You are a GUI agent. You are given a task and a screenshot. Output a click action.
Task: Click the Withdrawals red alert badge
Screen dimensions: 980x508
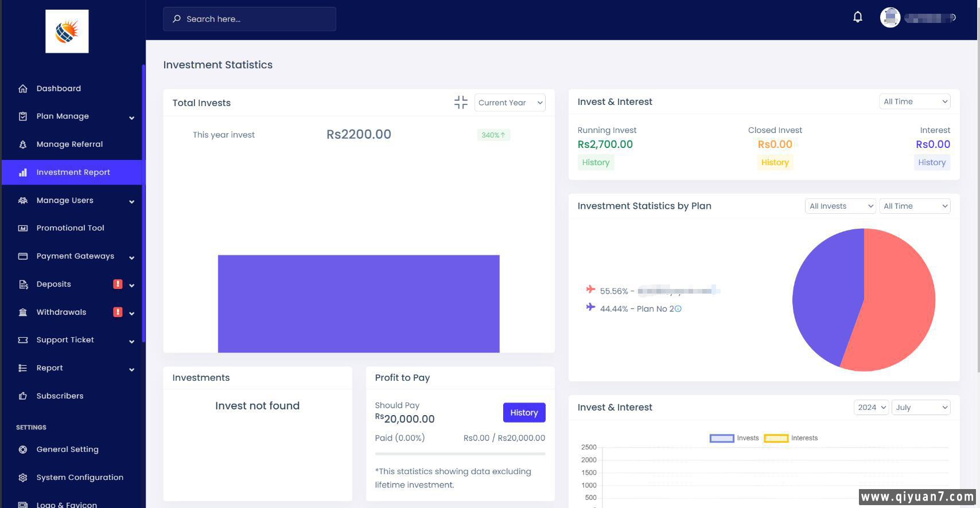pyautogui.click(x=118, y=312)
